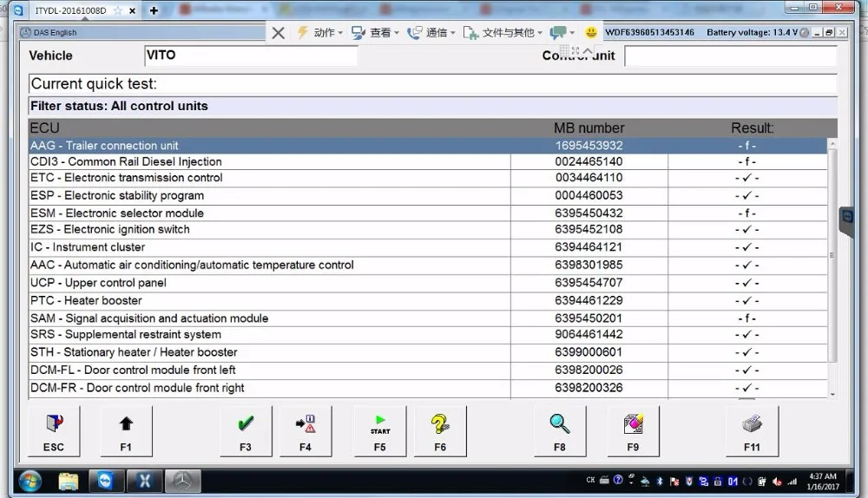Click the ECU column header

pos(45,128)
